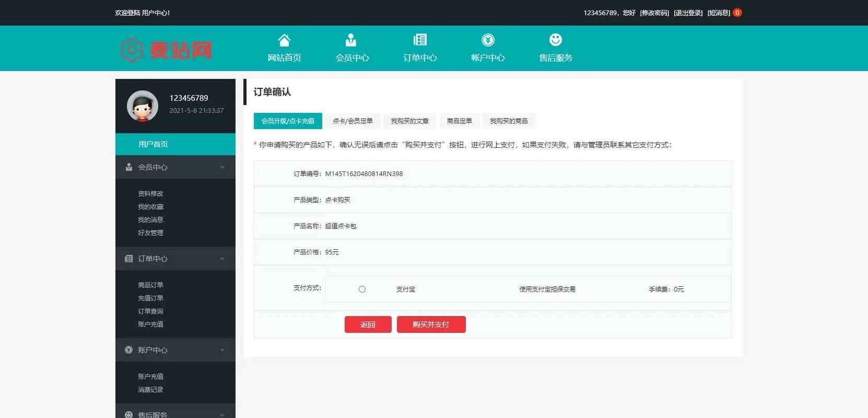Collapse the 会员中心 sidebar section arrow

click(222, 168)
